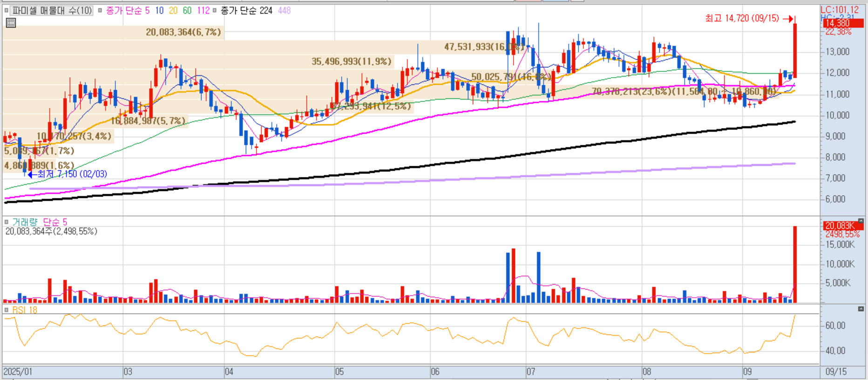The width and height of the screenshot is (868, 380).
Task: Click the 05 month label on the date axis
Action: coord(339,372)
